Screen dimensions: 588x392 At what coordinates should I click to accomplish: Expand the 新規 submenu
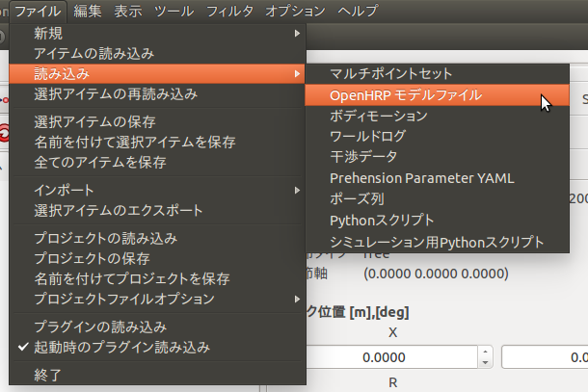click(x=48, y=33)
